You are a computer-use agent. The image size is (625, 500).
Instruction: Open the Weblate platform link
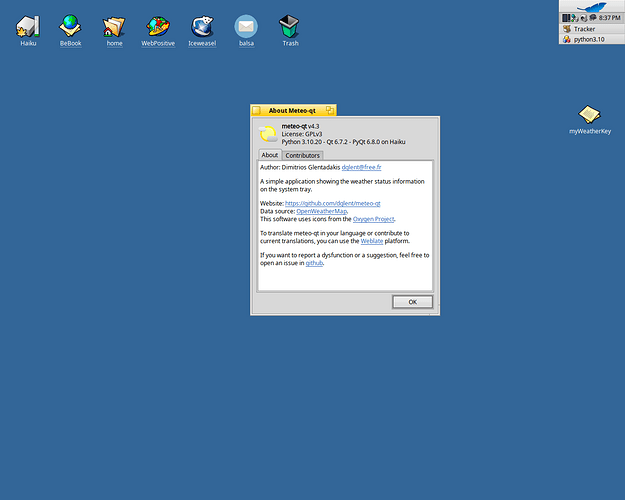[x=372, y=241]
